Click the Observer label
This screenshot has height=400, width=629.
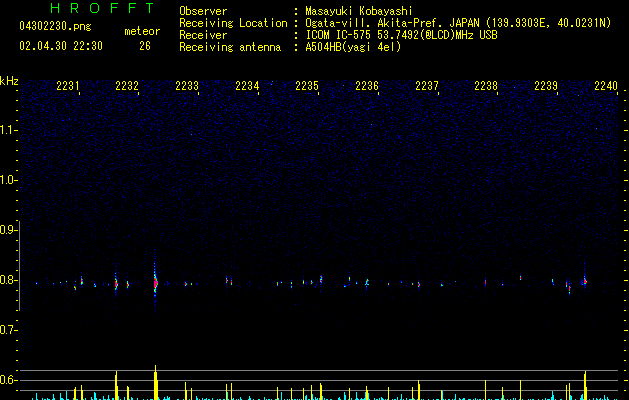click(x=203, y=11)
